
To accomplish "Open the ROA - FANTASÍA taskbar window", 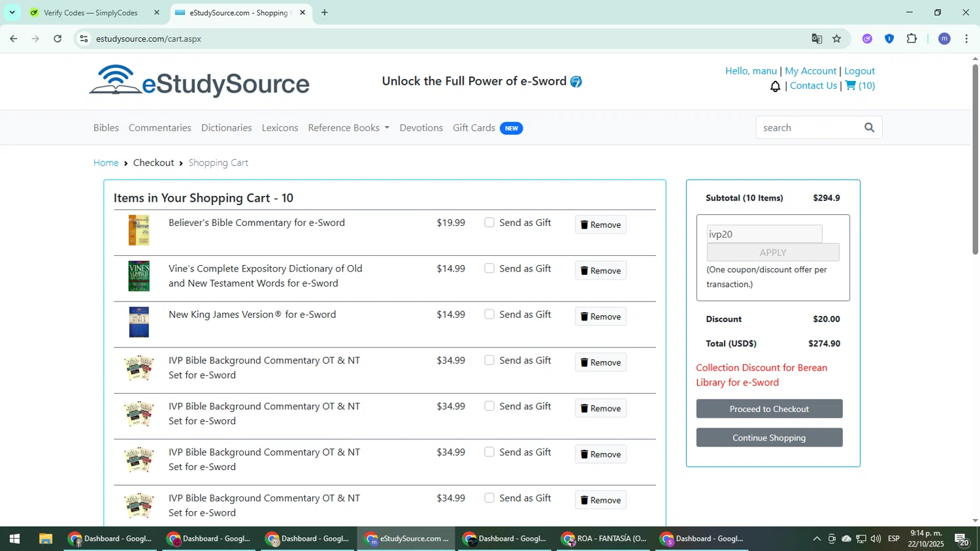I will click(x=603, y=539).
